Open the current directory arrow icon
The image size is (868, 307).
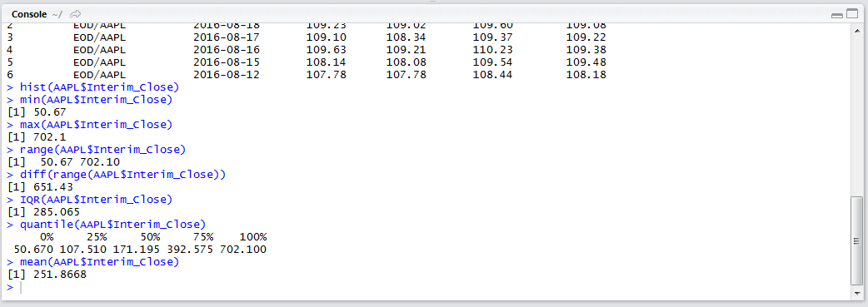77,14
